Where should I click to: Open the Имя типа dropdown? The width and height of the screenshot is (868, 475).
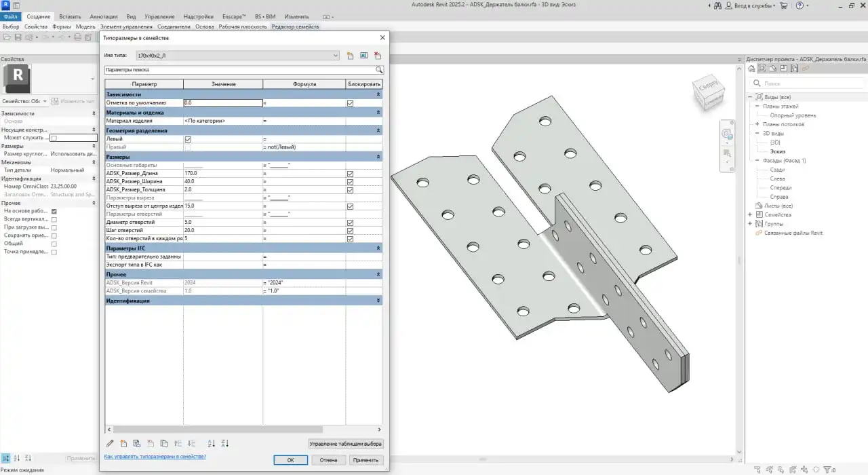coord(334,56)
